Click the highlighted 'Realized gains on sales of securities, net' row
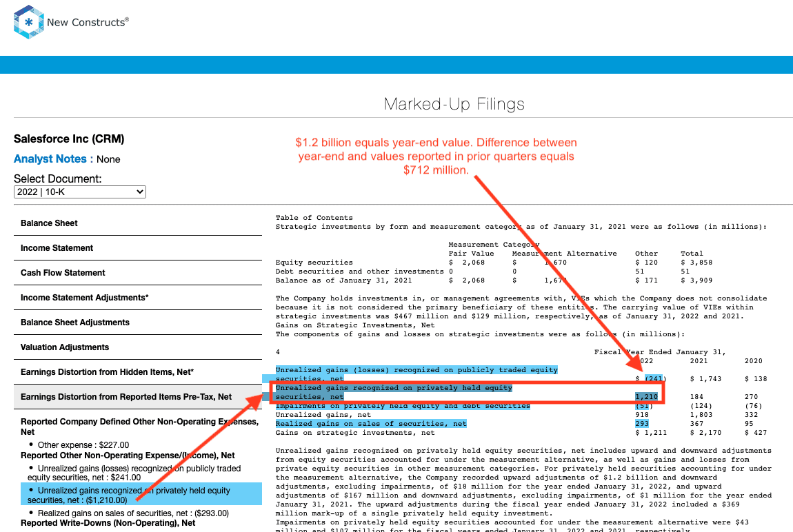793x532 pixels. point(371,423)
